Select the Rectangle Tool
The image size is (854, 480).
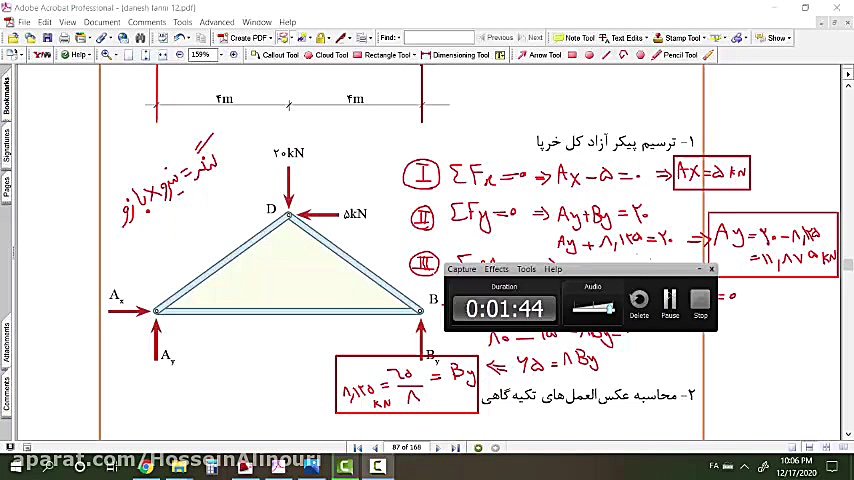click(x=382, y=55)
